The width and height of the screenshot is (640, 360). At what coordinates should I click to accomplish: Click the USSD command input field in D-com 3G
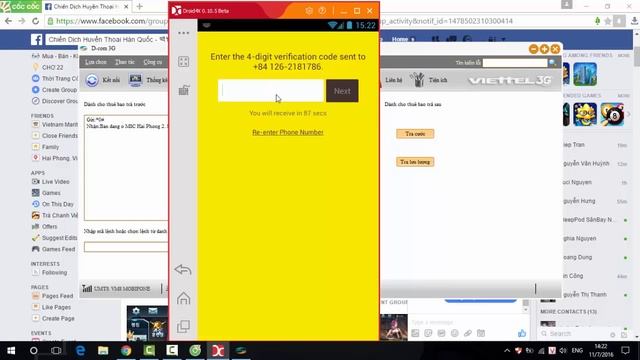[126, 247]
